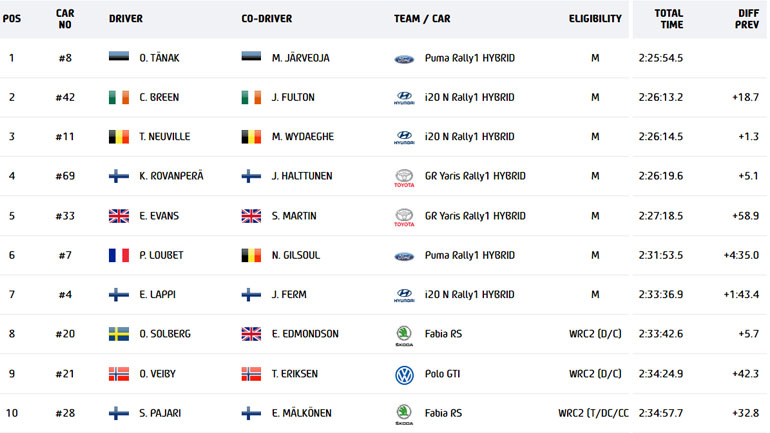Click the Skoda logo in Solberg's row
The image size is (770, 433).
click(404, 334)
